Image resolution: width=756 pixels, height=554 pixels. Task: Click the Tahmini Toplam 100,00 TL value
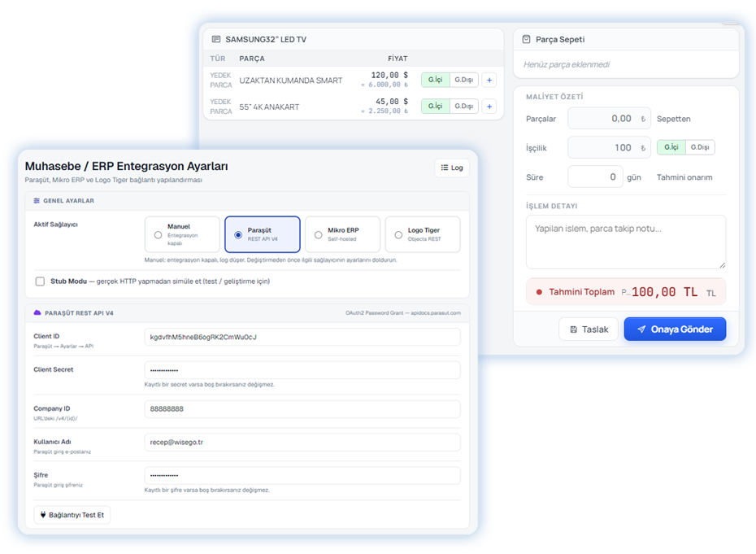pos(664,292)
